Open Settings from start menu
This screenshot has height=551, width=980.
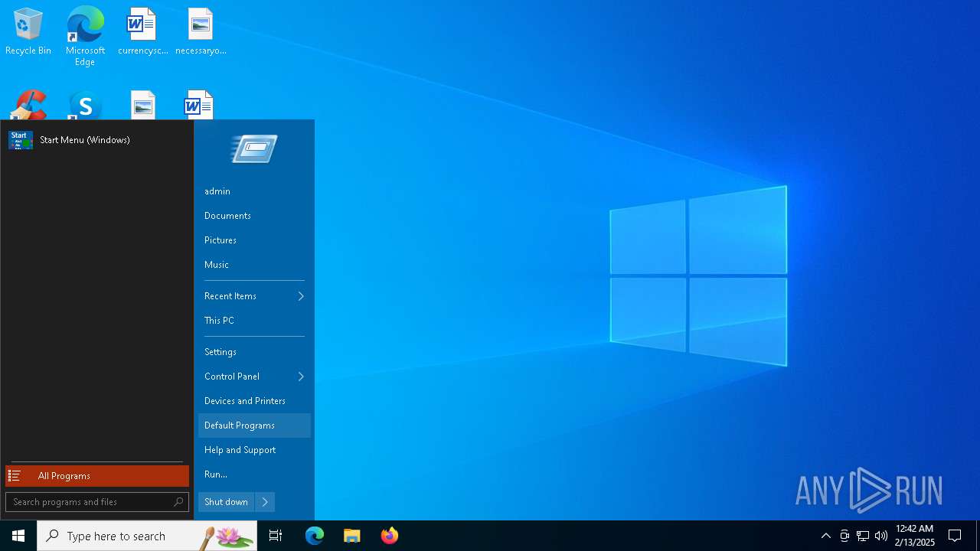click(254, 352)
